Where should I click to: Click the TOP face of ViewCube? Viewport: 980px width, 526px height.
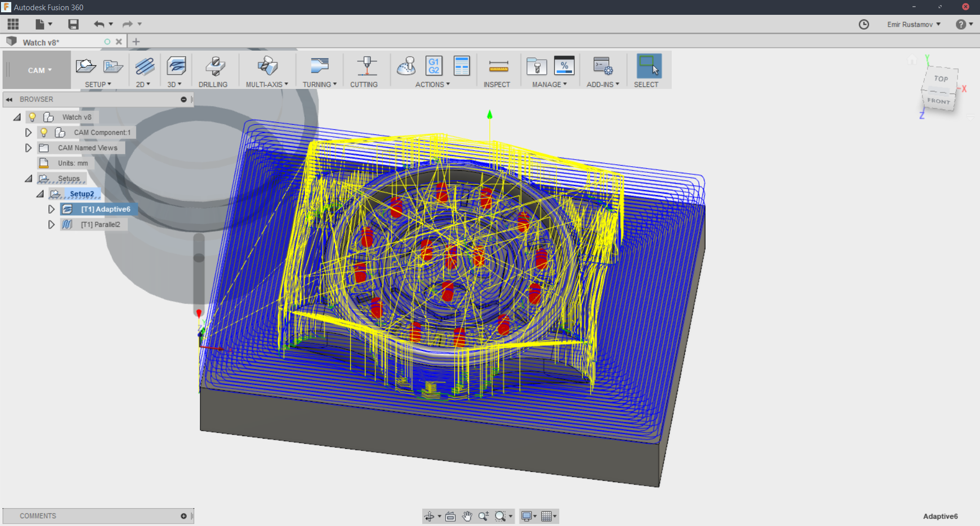pos(941,79)
